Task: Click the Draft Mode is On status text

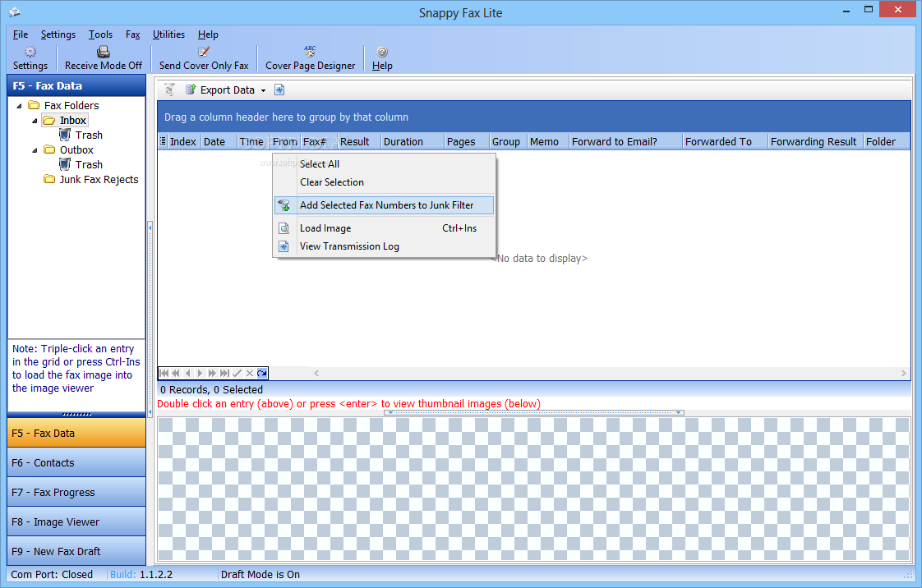Action: 260,575
